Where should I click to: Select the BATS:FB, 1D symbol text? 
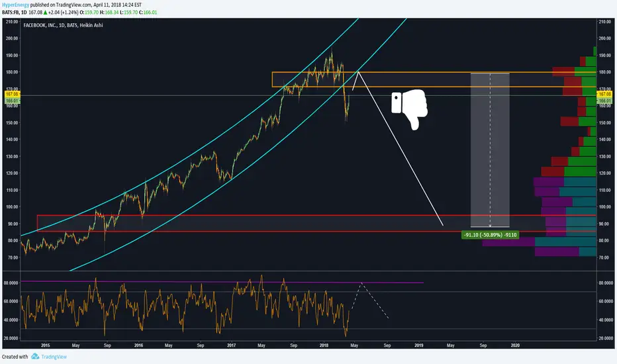[x=14, y=13]
